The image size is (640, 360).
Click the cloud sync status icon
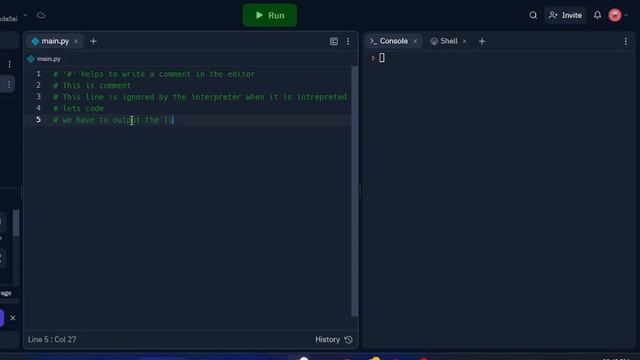pos(41,16)
